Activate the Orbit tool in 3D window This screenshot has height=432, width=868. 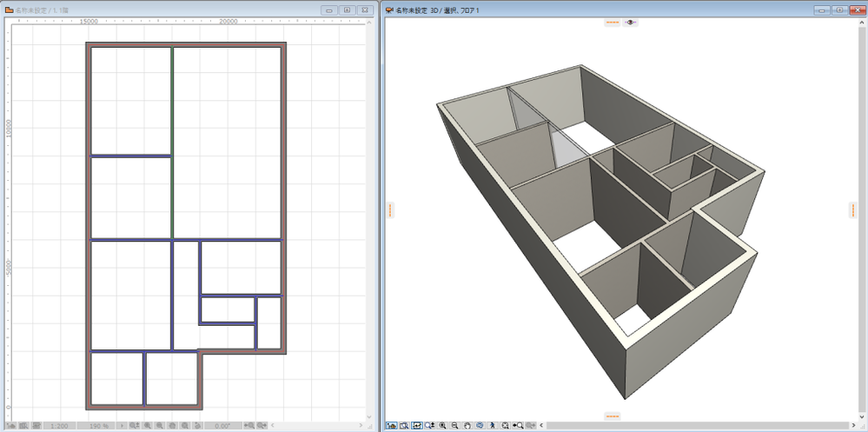coord(480,426)
